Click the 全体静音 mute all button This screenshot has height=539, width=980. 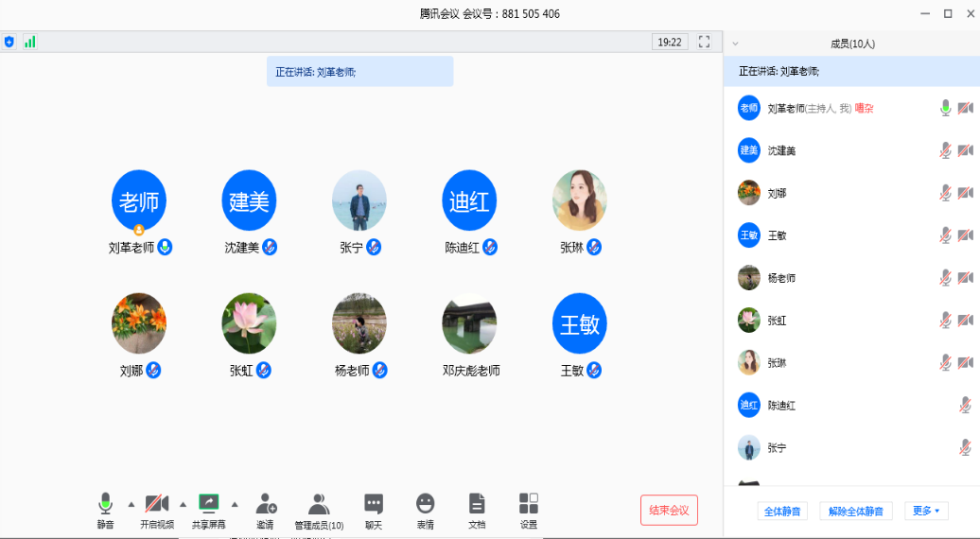(782, 511)
